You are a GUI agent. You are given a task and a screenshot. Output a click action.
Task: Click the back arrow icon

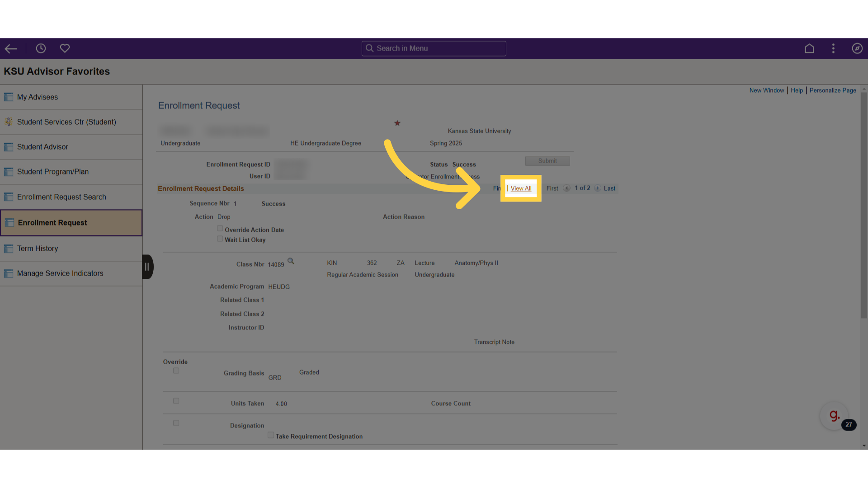point(11,48)
